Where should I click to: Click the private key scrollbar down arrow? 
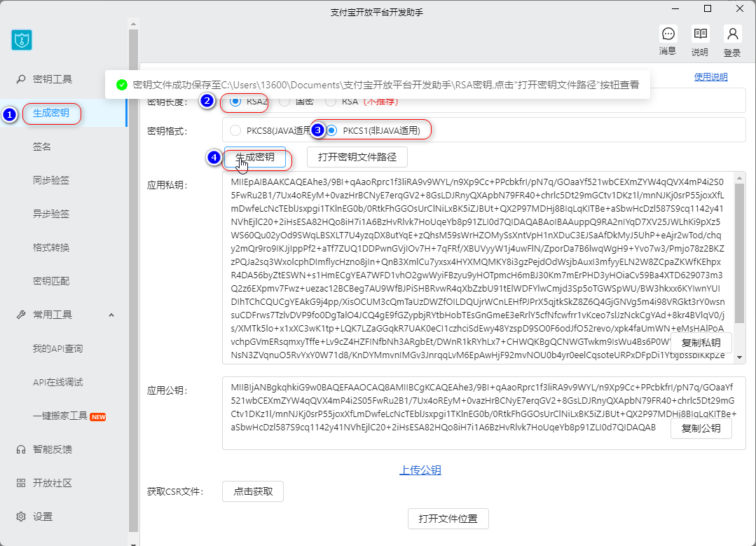(x=739, y=358)
